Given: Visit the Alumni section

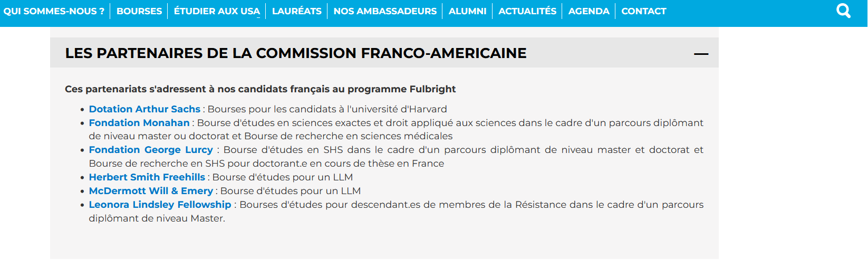Looking at the screenshot, I should [x=468, y=11].
